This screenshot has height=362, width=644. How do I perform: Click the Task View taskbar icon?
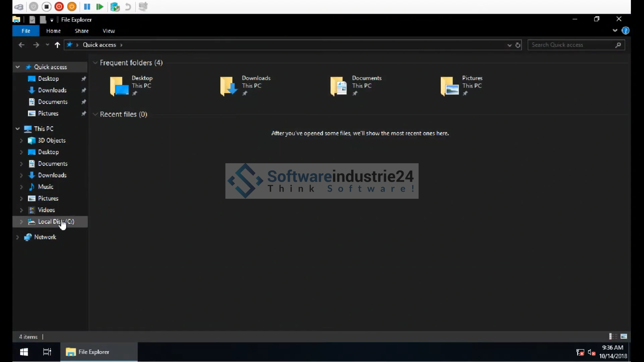pyautogui.click(x=47, y=352)
